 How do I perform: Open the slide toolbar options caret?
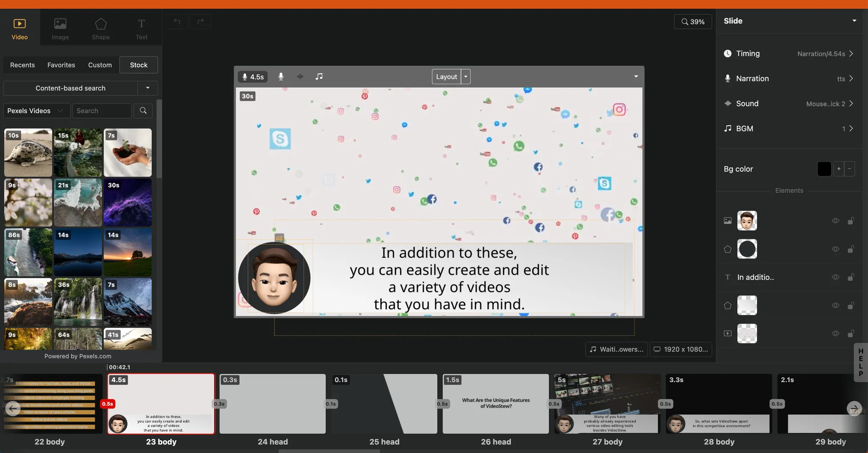[x=636, y=77]
